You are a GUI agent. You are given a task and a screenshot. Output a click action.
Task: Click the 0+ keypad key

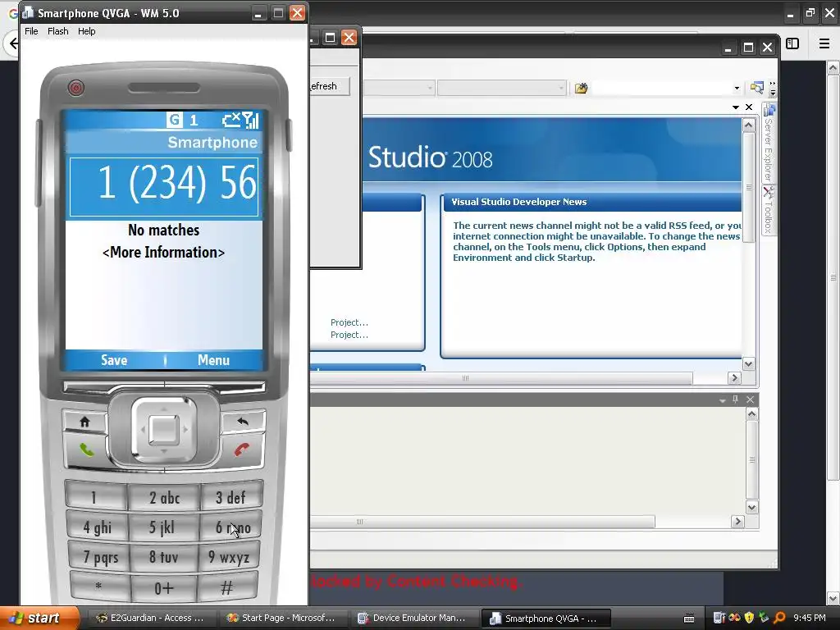(163, 588)
